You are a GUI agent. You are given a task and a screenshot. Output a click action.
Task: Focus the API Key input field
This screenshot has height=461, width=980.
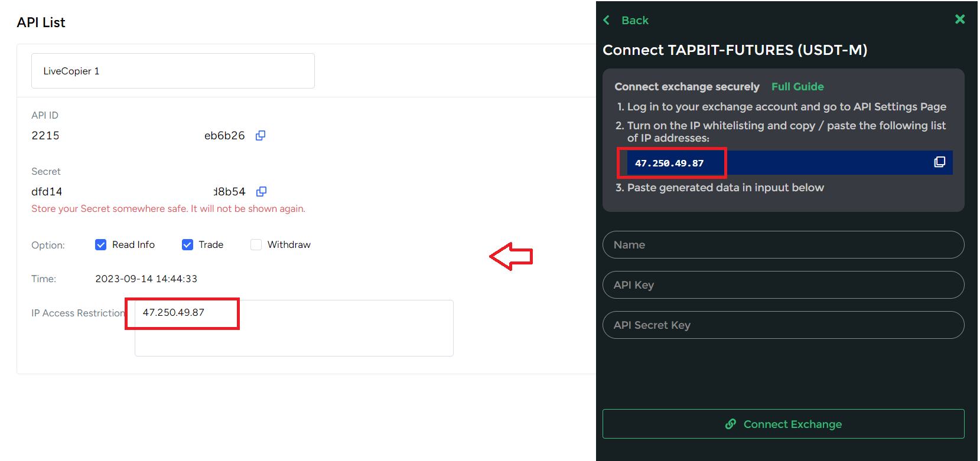point(783,285)
